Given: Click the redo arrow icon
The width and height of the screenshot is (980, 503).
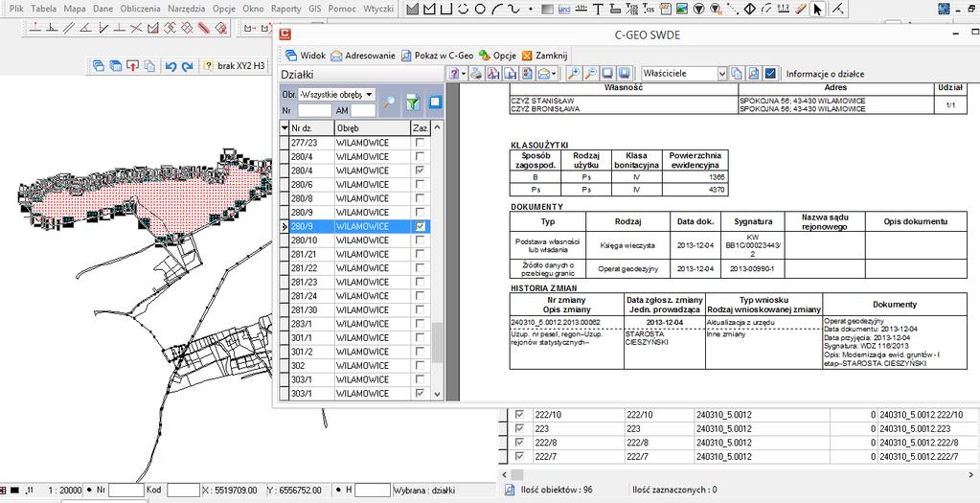Looking at the screenshot, I should 186,65.
